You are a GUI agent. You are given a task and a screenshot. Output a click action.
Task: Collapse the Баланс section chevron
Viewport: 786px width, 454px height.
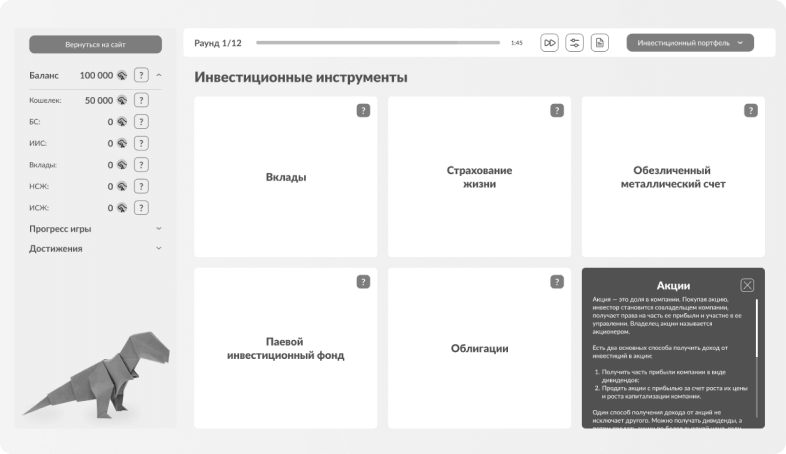[159, 75]
